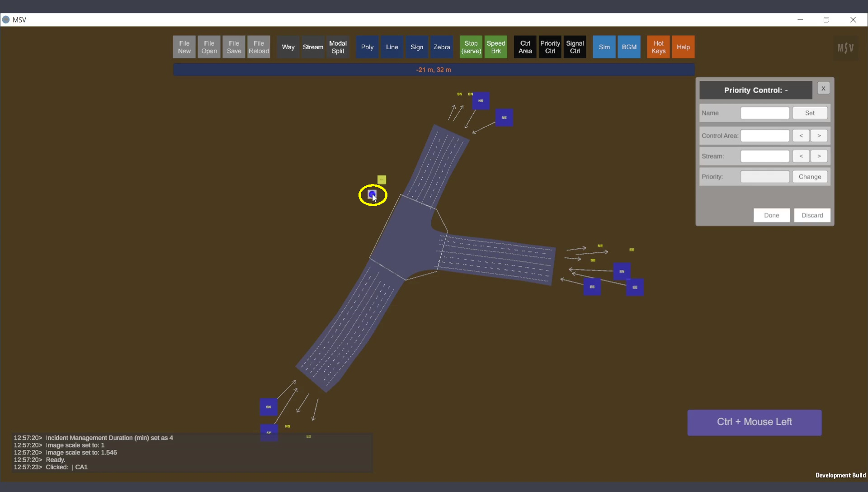This screenshot has height=492, width=868.
Task: Activate the Stop (serve) tool
Action: tap(471, 47)
